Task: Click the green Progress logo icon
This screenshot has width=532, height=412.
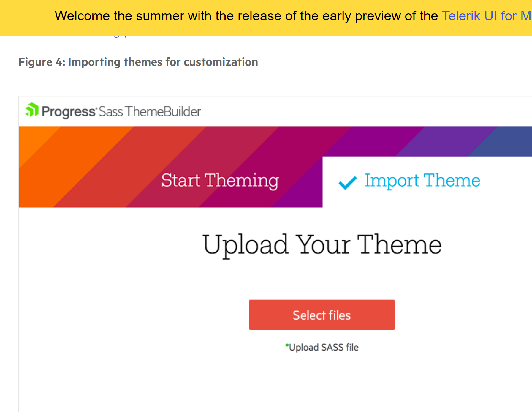Action: pos(32,110)
